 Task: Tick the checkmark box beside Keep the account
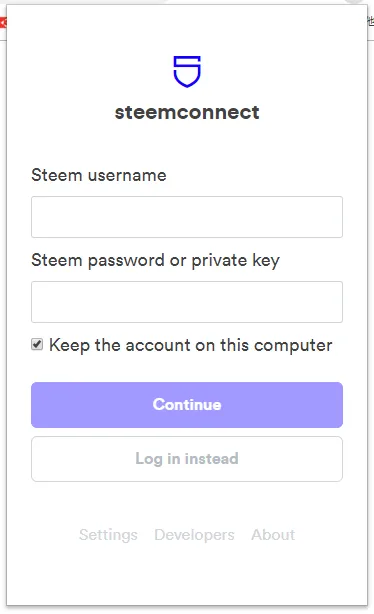point(37,345)
